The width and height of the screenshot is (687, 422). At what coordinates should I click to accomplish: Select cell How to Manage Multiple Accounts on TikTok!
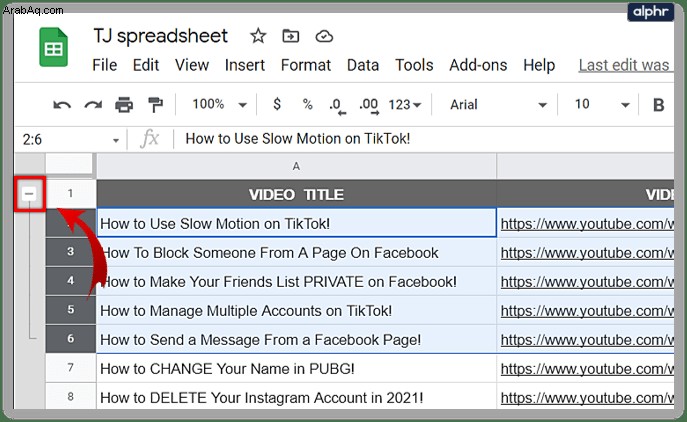click(x=296, y=310)
